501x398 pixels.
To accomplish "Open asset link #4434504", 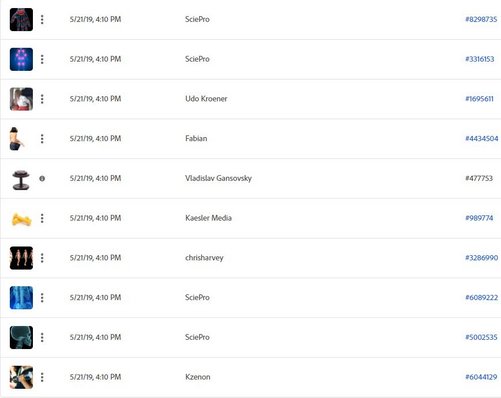I will pyautogui.click(x=481, y=138).
